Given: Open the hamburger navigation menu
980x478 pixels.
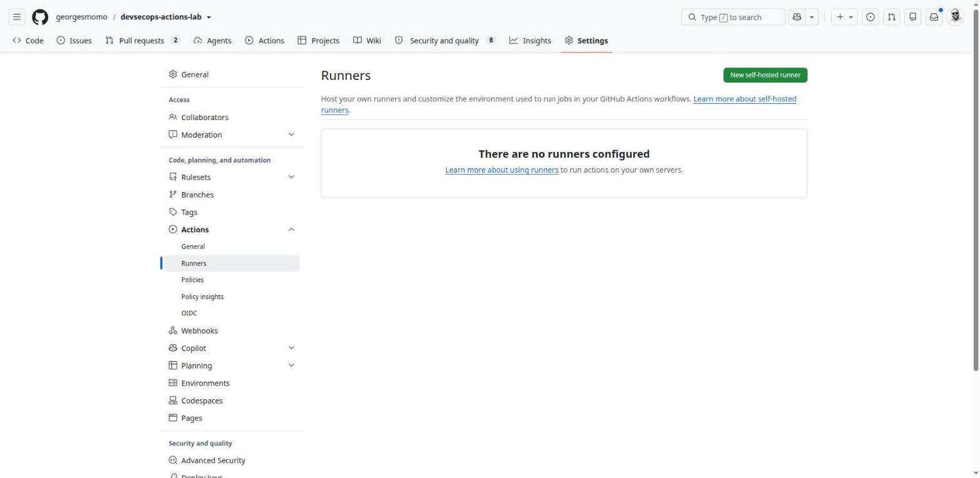Looking at the screenshot, I should [17, 17].
